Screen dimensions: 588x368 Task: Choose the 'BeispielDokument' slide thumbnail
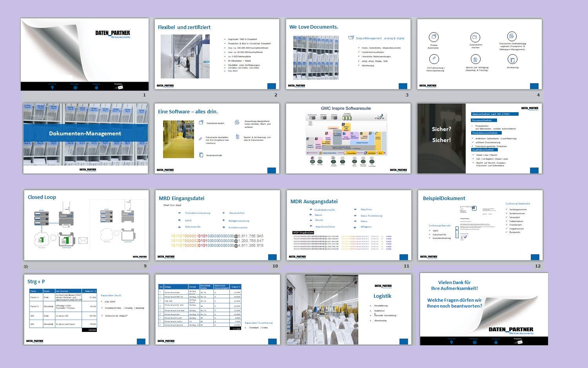[480, 225]
